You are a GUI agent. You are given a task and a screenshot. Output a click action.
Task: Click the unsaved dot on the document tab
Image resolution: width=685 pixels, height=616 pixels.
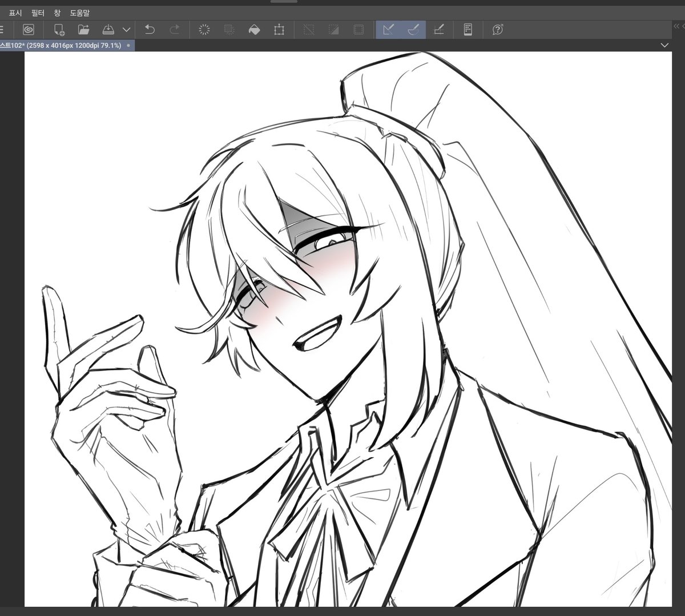[x=128, y=45]
